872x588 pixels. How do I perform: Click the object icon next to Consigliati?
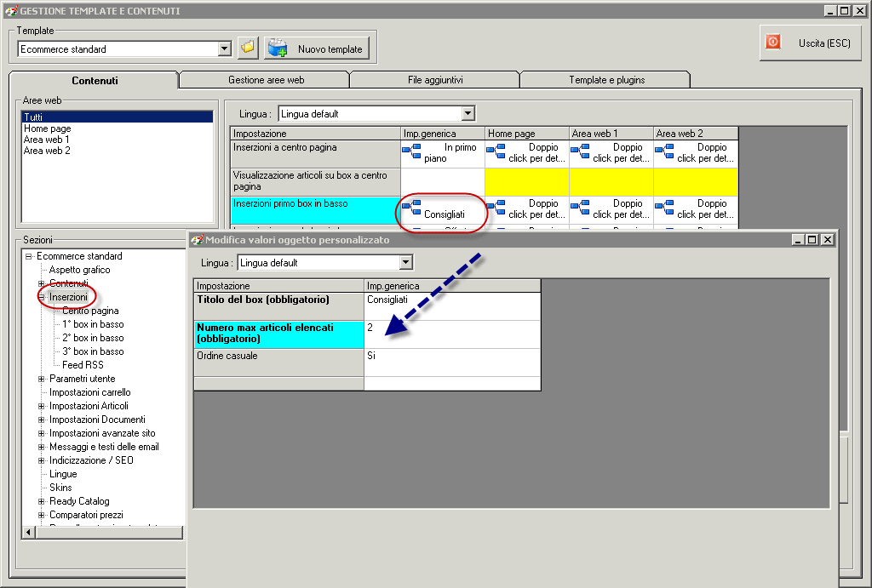411,206
